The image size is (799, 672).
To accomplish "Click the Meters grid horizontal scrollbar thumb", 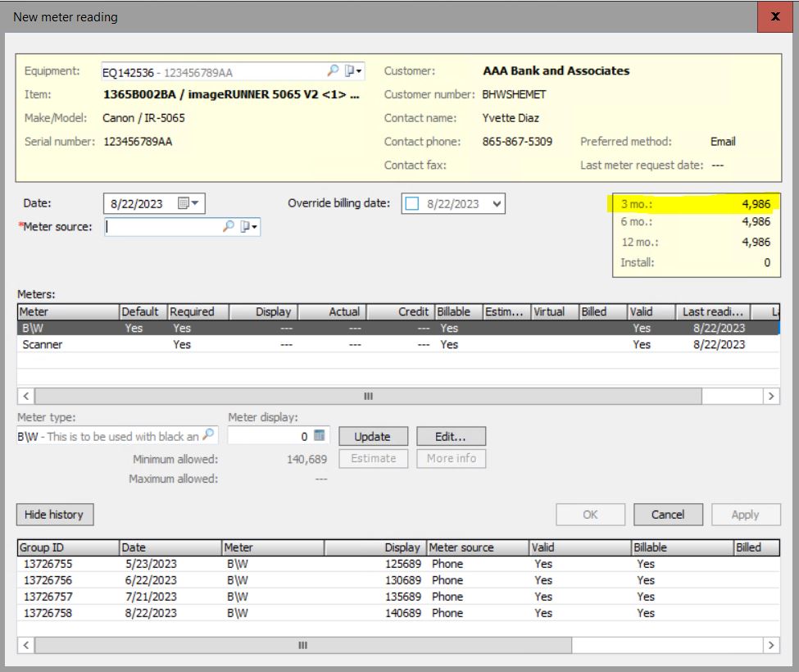I will point(368,396).
